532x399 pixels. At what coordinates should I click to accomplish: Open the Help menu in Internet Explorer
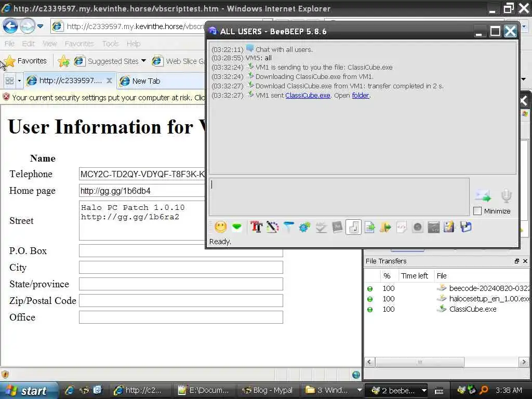(134, 44)
